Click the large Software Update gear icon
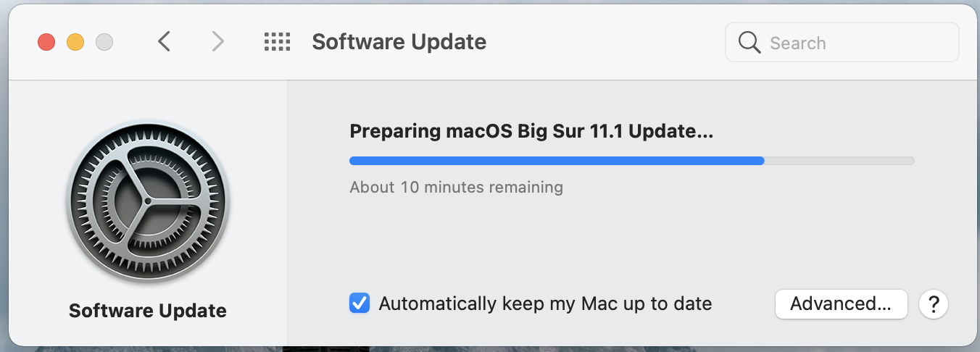Image resolution: width=980 pixels, height=352 pixels. (148, 200)
